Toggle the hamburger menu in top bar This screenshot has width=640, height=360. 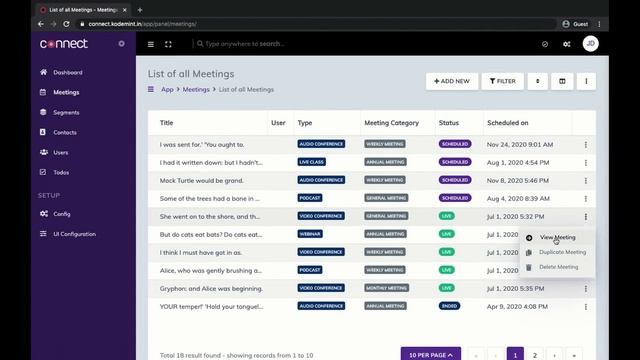coord(151,44)
